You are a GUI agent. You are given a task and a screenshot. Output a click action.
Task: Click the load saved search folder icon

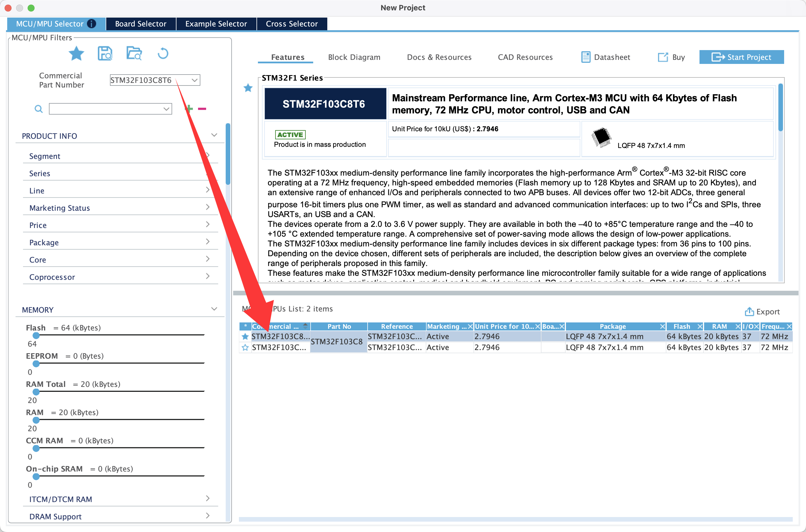134,53
